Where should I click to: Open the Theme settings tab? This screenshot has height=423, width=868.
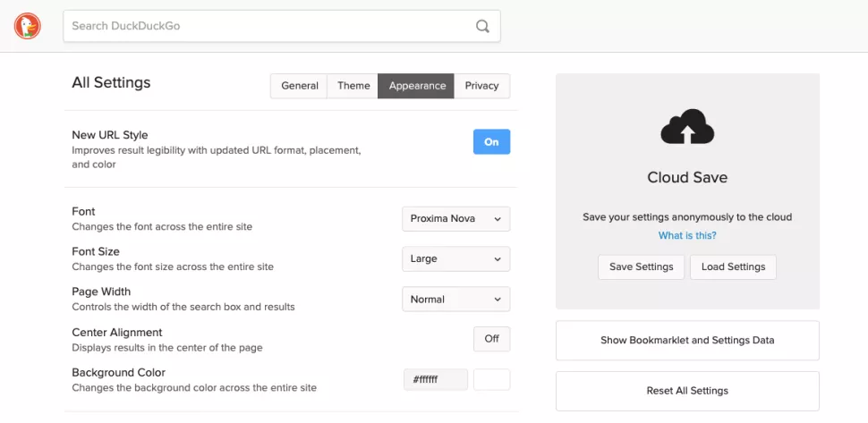pyautogui.click(x=353, y=86)
